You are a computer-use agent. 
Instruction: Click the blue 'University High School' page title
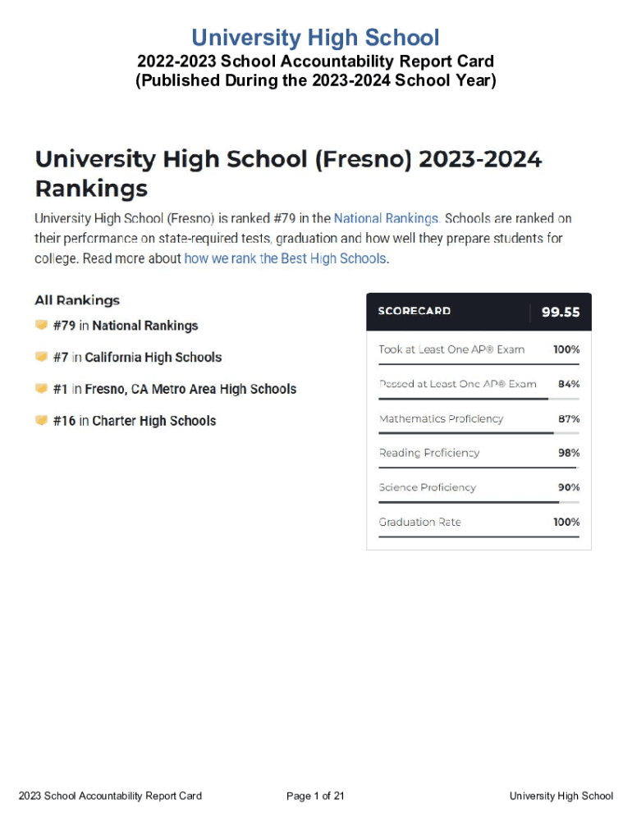316,38
